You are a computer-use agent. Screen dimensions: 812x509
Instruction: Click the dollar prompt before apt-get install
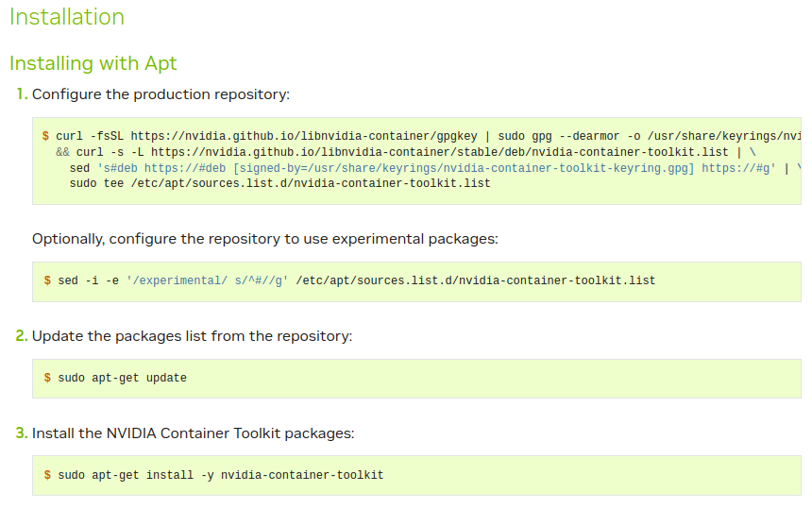(47, 475)
